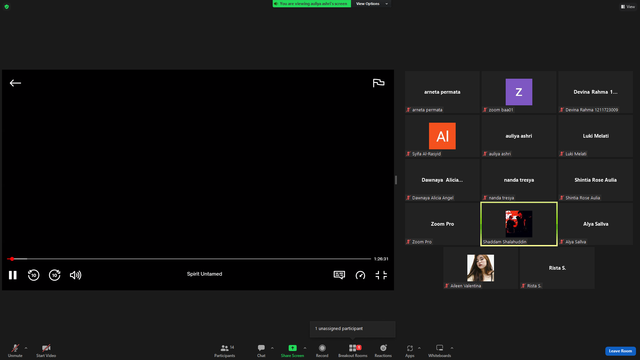Image resolution: width=640 pixels, height=360 pixels.
Task: Open the playback speed control
Action: (360, 275)
